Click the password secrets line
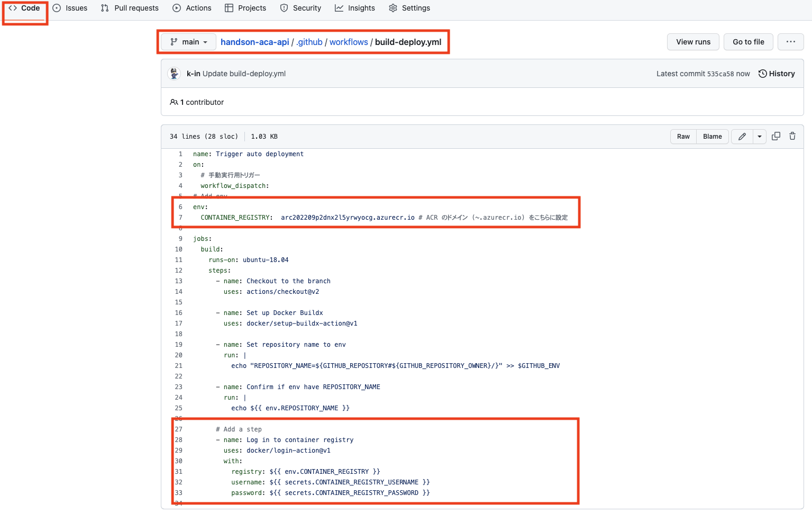This screenshot has height=513, width=812. [331, 493]
